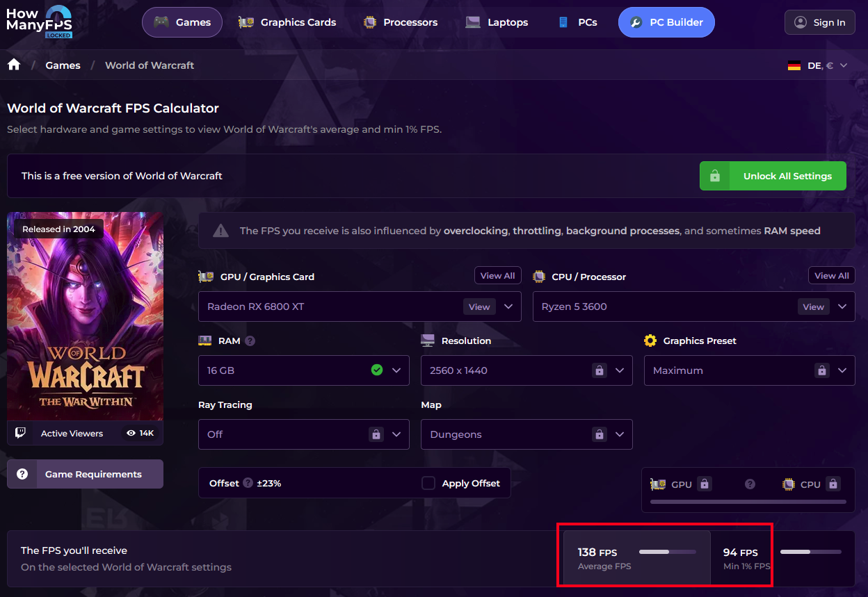Click View All for GPU / Graphics Card
This screenshot has width=868, height=597.
(498, 276)
